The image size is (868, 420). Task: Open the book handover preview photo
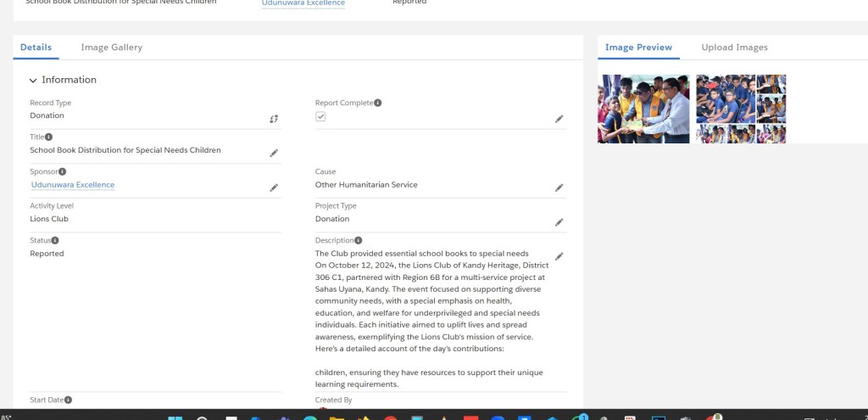tap(644, 109)
